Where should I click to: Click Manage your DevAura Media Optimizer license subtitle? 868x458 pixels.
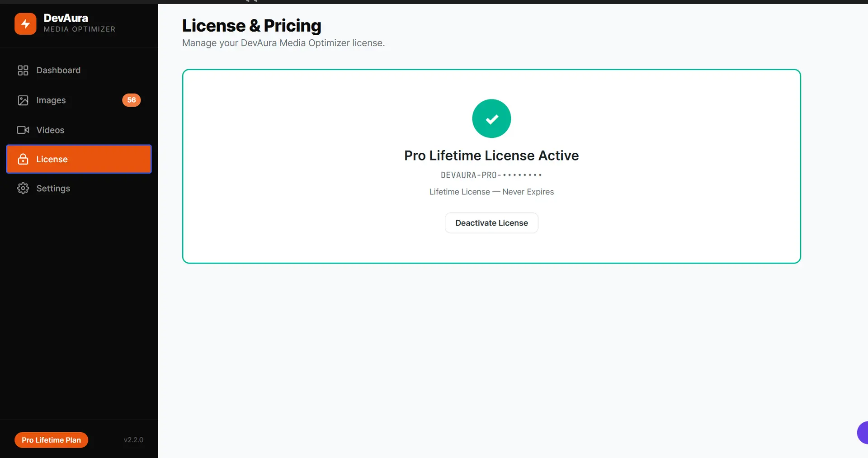[283, 43]
